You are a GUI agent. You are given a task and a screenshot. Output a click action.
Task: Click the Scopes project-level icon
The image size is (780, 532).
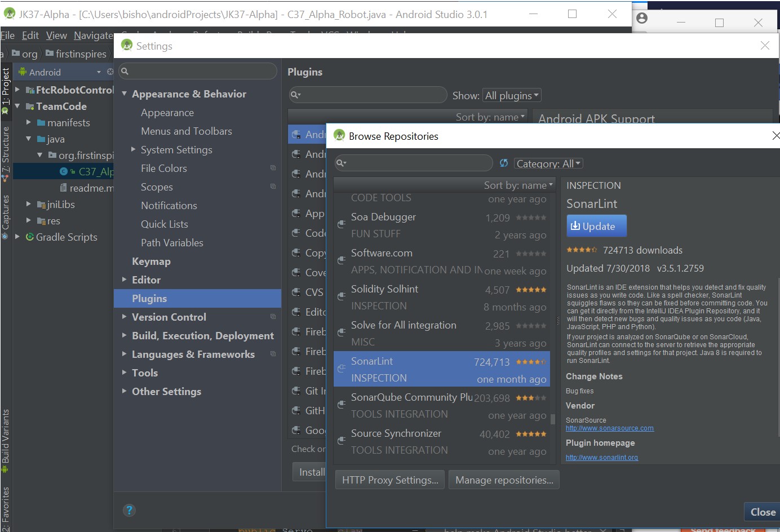coord(273,187)
